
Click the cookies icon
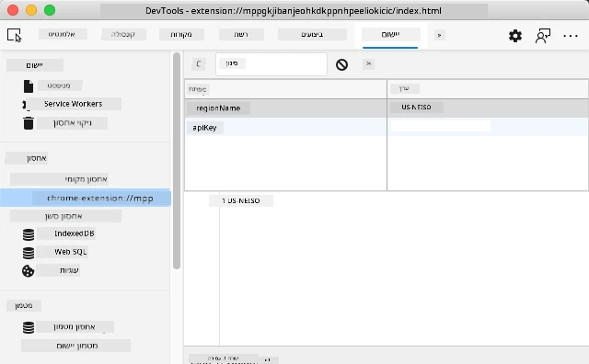pos(28,271)
